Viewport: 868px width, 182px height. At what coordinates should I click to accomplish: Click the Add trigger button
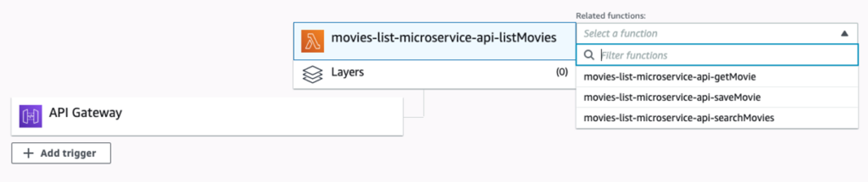[61, 153]
